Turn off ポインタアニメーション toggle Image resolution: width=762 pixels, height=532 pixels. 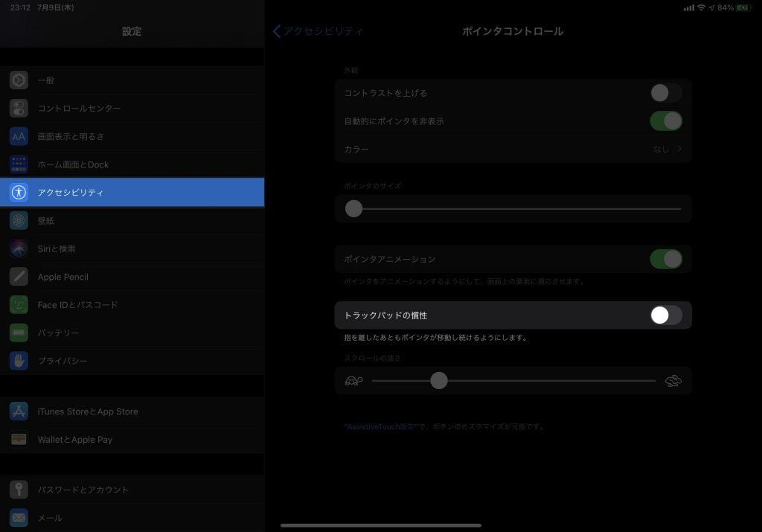[x=665, y=259]
